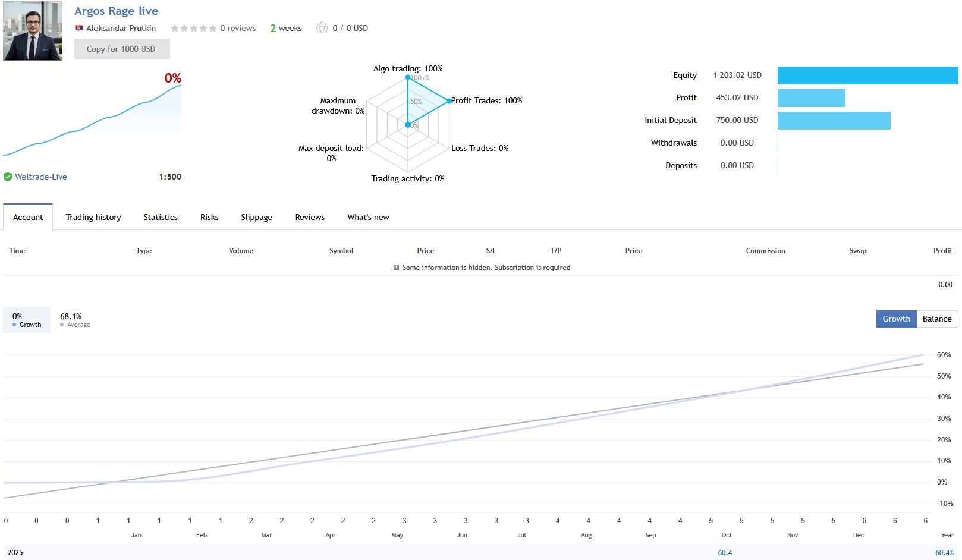Click the green shield icon near Weltrade-Live

tap(8, 177)
